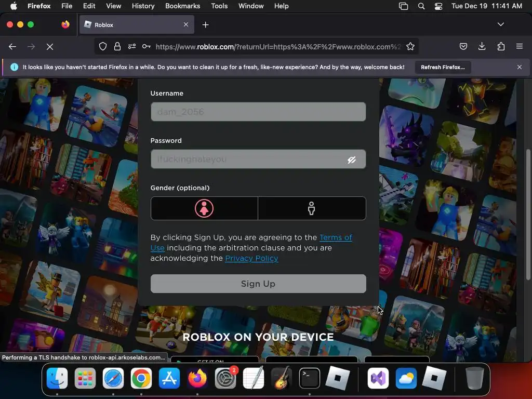Open Finder from the Dock
The height and width of the screenshot is (399, 532).
click(57, 378)
